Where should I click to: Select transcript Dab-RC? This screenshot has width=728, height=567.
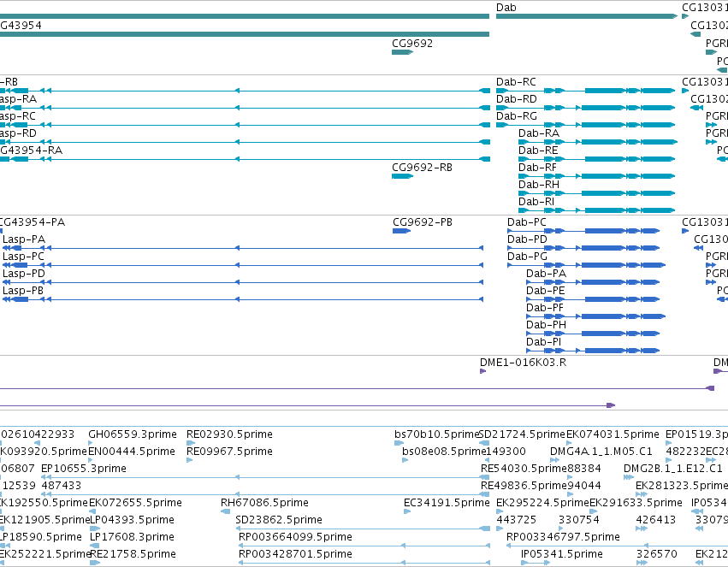pos(585,91)
